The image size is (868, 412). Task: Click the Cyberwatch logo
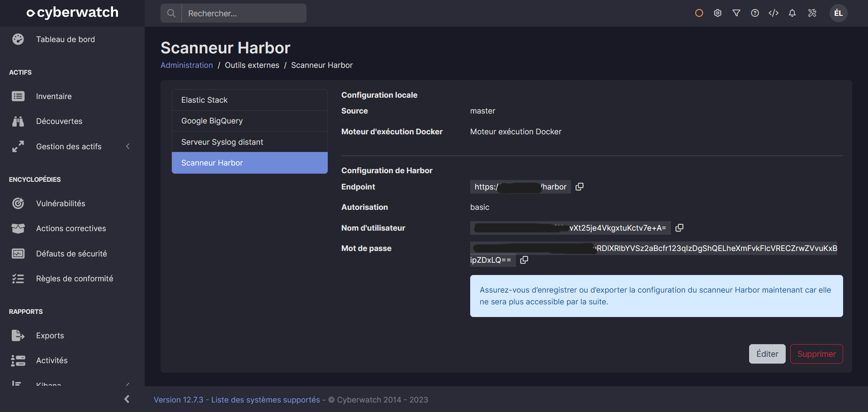72,13
